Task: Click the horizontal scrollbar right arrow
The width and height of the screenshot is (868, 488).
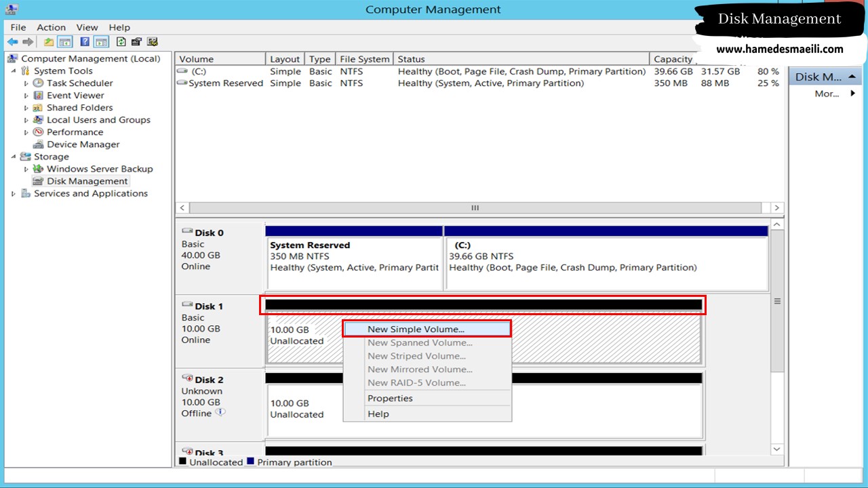Action: 777,208
